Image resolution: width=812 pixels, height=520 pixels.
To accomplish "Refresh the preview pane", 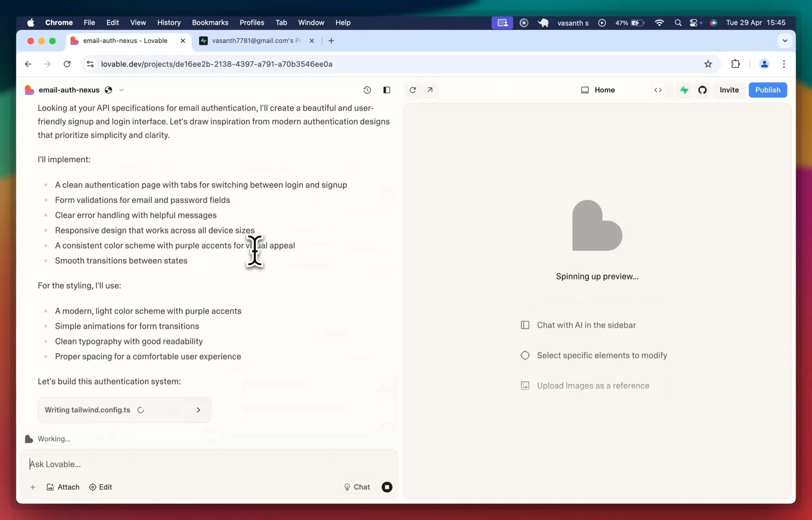I will pyautogui.click(x=413, y=90).
